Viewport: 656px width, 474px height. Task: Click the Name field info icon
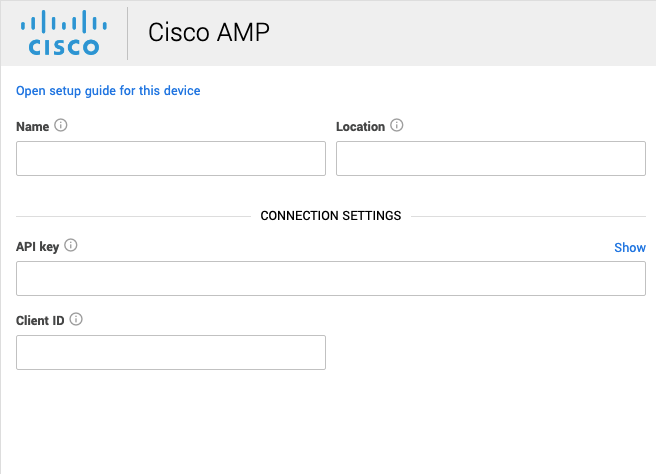pos(61,125)
